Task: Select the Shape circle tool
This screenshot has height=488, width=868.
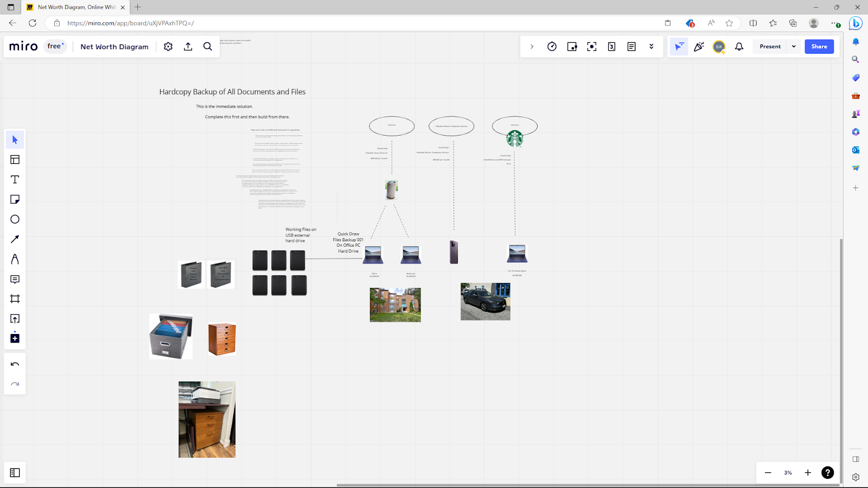Action: pyautogui.click(x=15, y=219)
